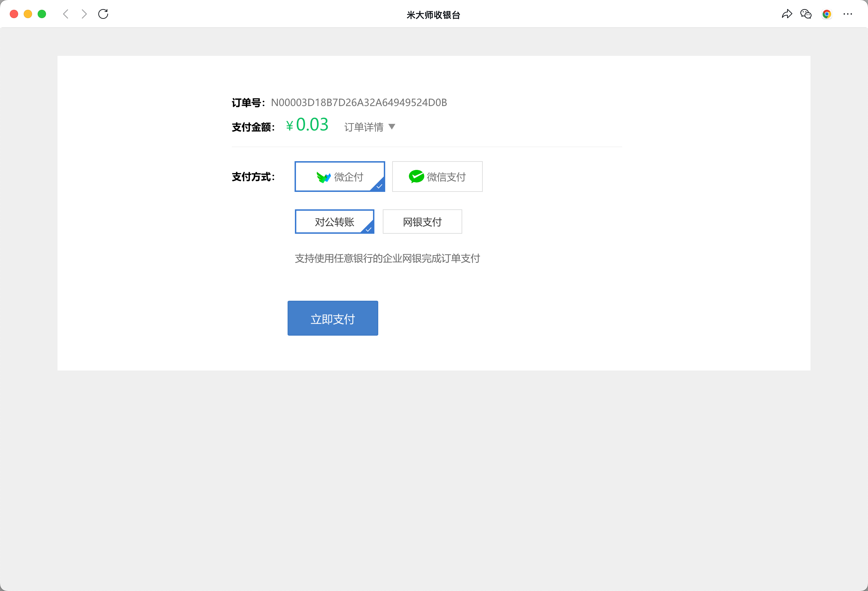Select 微企付 payment method

tap(340, 177)
